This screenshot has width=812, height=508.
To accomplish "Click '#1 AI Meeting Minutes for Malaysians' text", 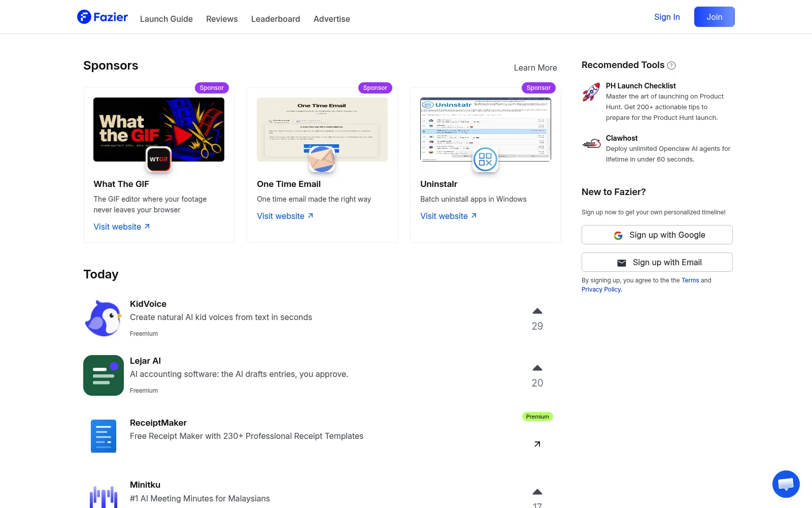I will pos(200,498).
